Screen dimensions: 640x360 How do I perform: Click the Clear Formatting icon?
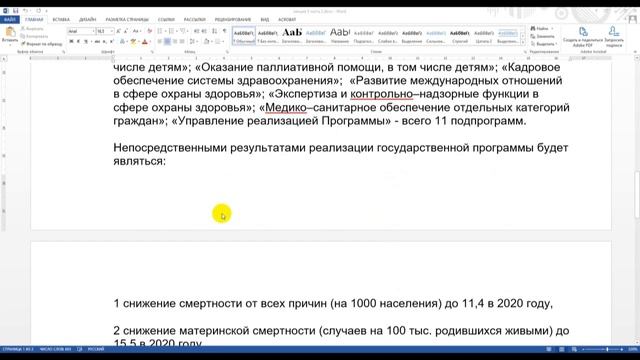point(149,31)
